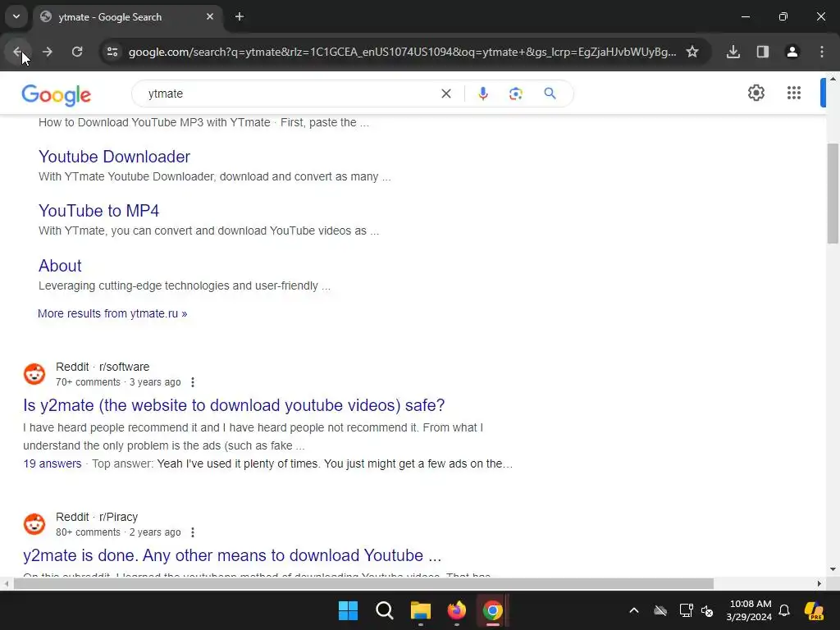Click '70+ comments · 3 years ago' text

click(x=118, y=382)
